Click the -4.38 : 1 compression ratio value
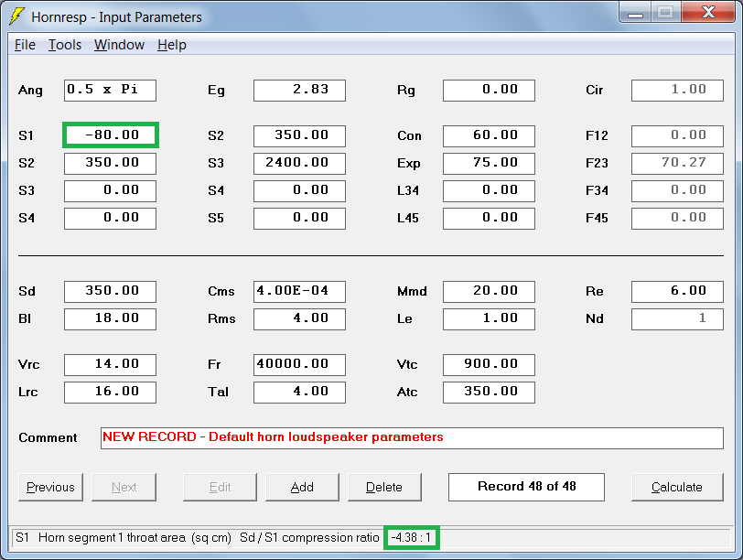Screen dimensions: 743x560 click(412, 538)
